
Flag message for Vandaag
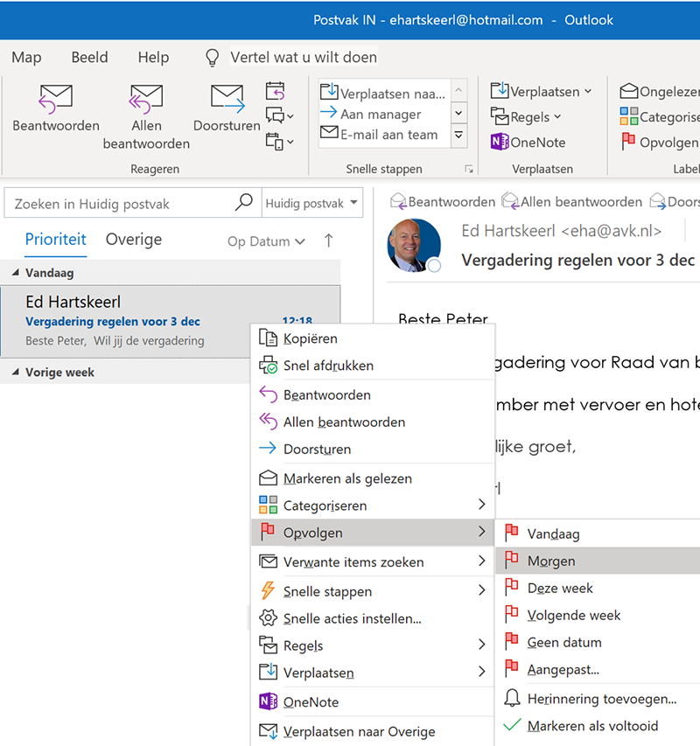click(598, 533)
